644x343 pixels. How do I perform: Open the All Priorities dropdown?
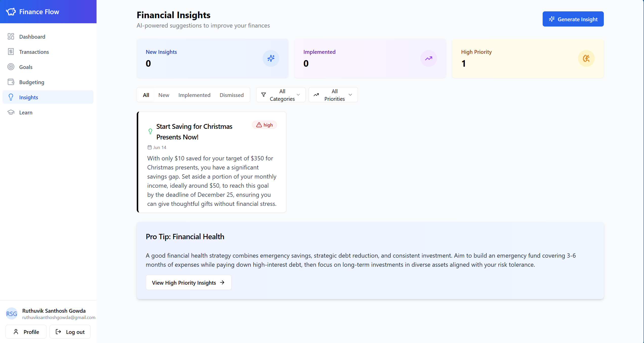coord(333,95)
